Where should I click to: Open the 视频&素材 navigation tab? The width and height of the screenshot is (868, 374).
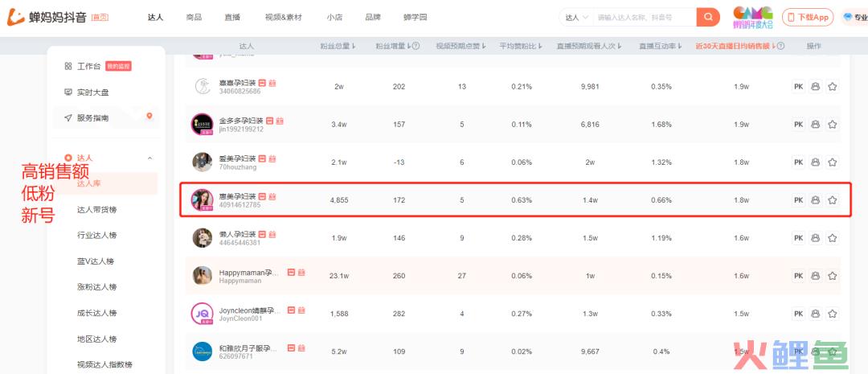284,17
